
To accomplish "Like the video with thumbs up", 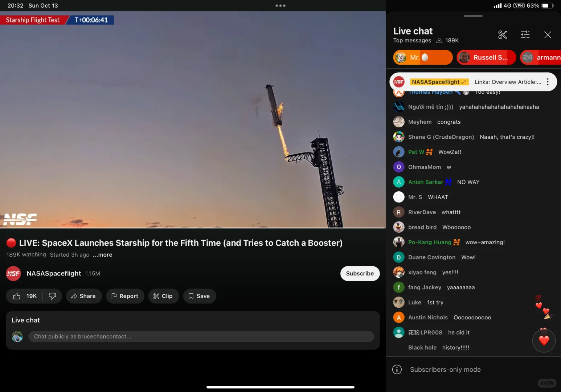I will click(25, 296).
